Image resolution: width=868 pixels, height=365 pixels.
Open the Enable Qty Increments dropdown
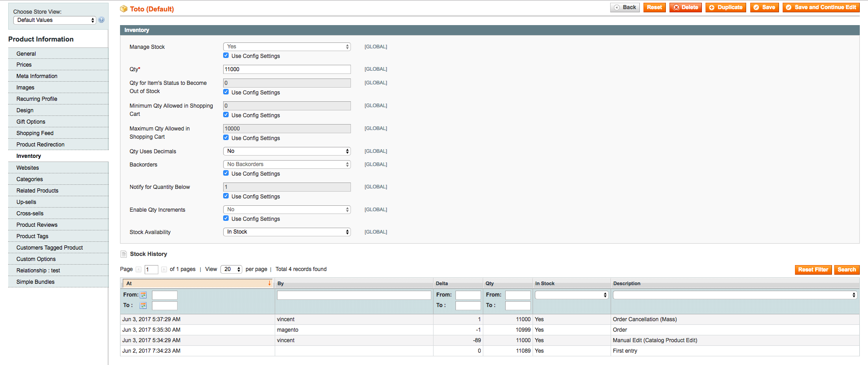point(287,209)
